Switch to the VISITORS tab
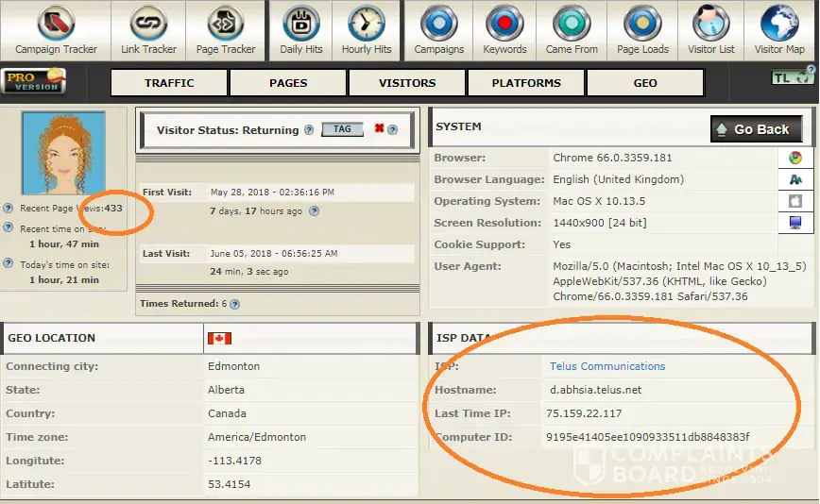 407,83
